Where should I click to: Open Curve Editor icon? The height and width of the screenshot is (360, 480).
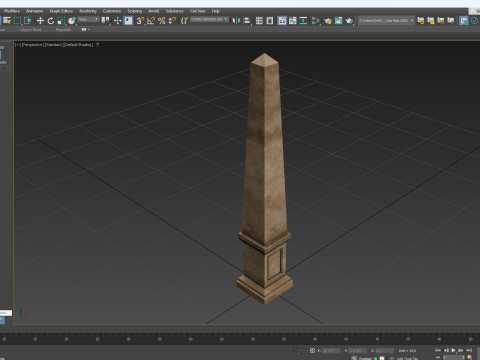pos(293,21)
